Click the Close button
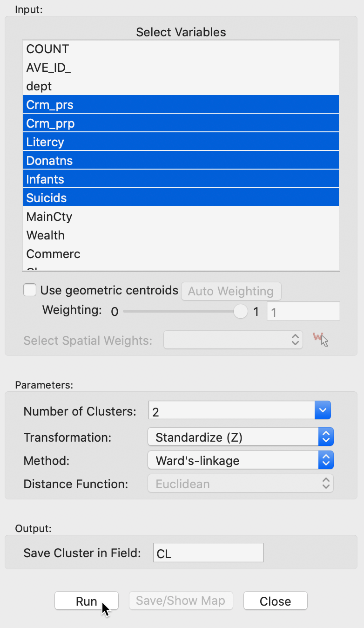Image resolution: width=364 pixels, height=628 pixels. 276,601
